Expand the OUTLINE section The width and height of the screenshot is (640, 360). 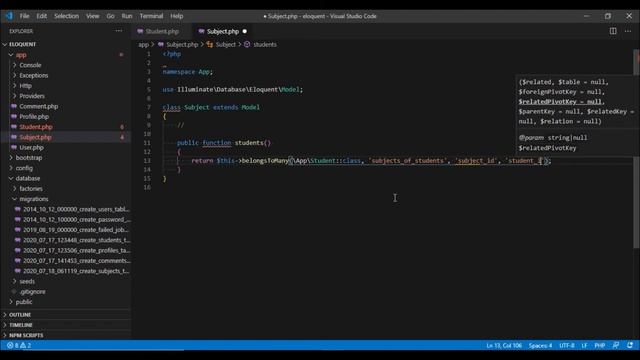click(x=20, y=315)
